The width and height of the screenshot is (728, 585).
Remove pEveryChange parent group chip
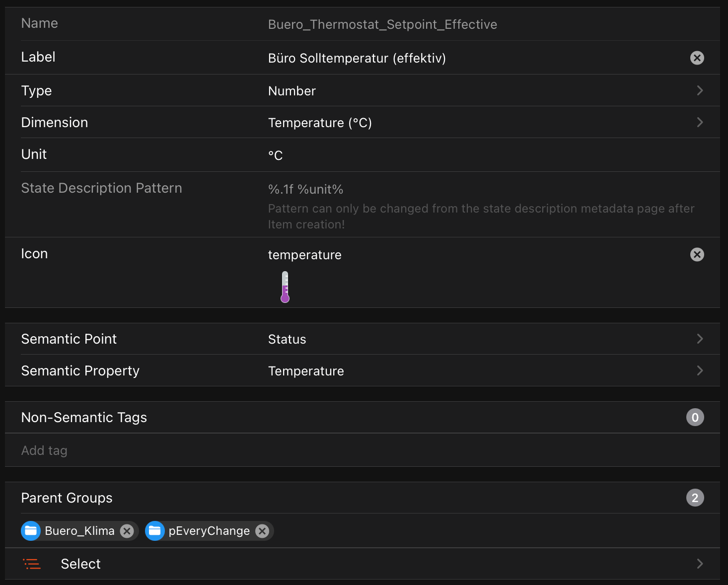point(262,531)
